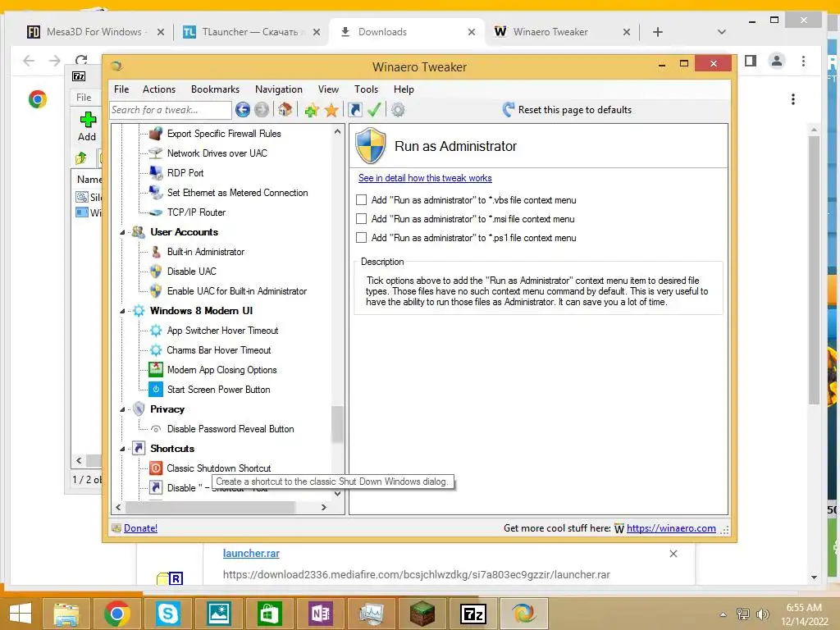840x630 pixels.
Task: Select Disable Password Reveal Button
Action: coord(231,429)
